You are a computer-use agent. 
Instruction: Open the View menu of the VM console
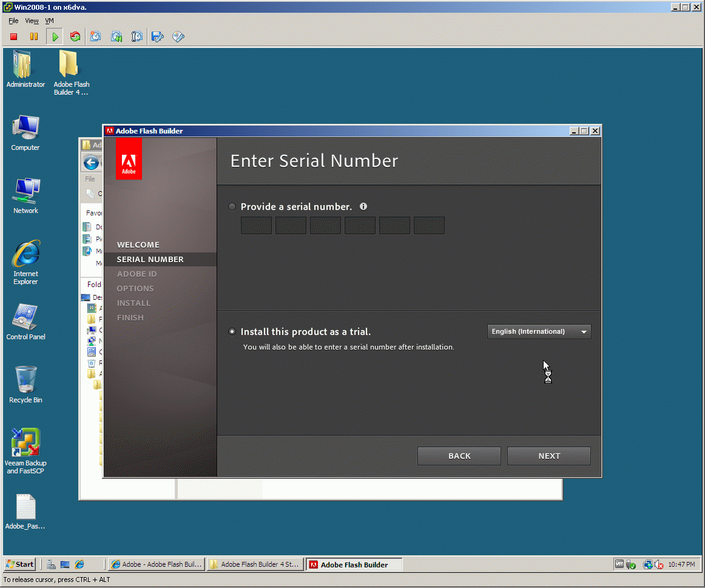pos(32,21)
